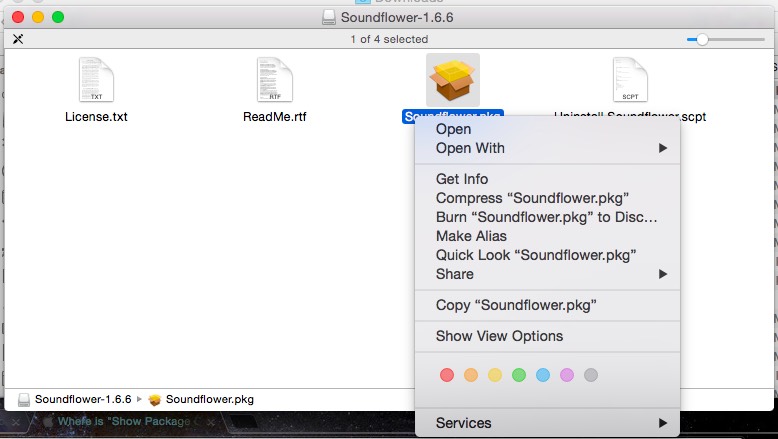Apply the green tag color

click(519, 375)
